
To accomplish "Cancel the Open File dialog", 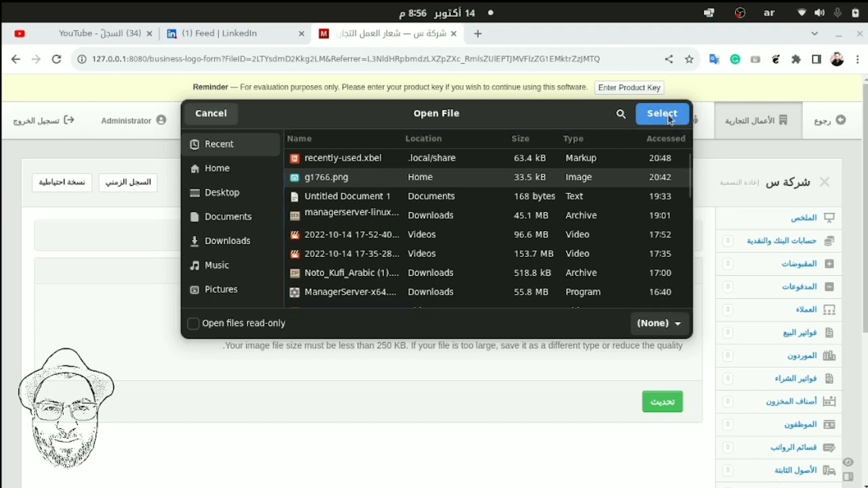I will [x=211, y=114].
